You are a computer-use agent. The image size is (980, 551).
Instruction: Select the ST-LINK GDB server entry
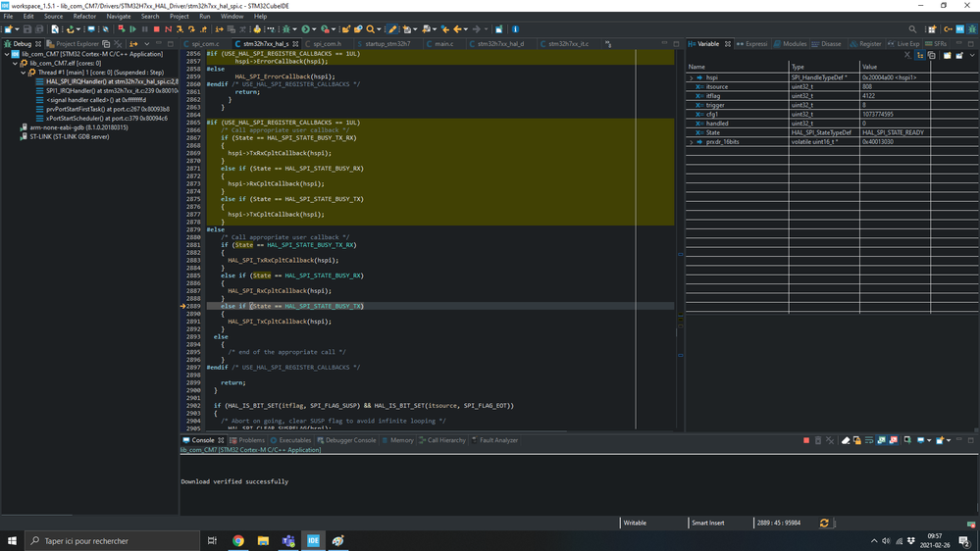click(66, 137)
